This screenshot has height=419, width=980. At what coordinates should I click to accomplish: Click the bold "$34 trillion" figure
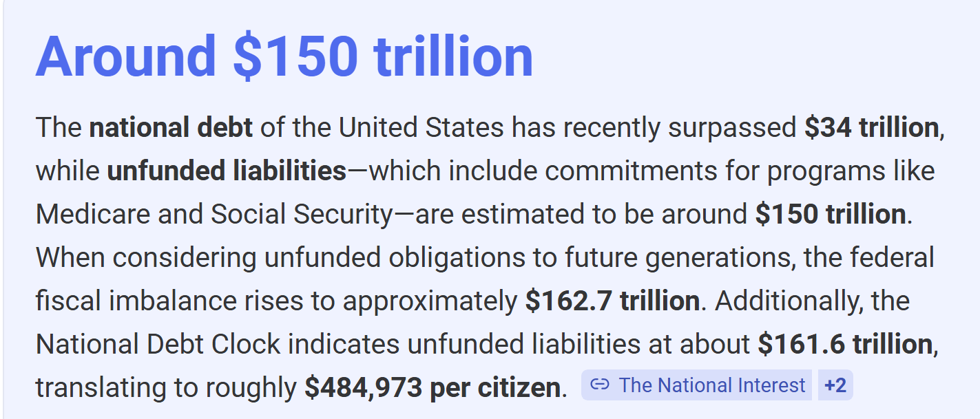click(x=871, y=128)
